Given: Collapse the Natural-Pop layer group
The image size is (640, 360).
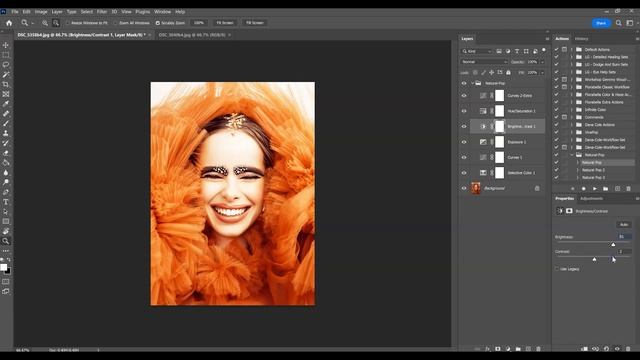Looking at the screenshot, I should [x=472, y=83].
